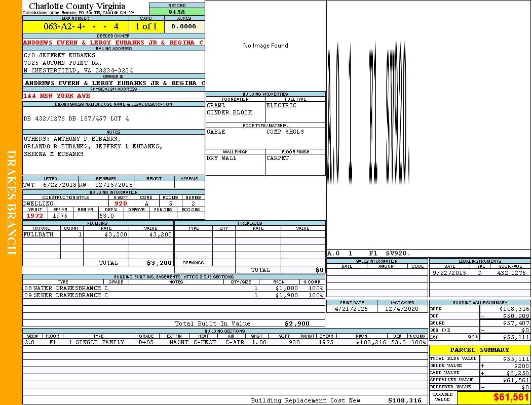Click address line 7025 AUTUMN POINT DR.
Screen dimensions: 532x405
62,63
